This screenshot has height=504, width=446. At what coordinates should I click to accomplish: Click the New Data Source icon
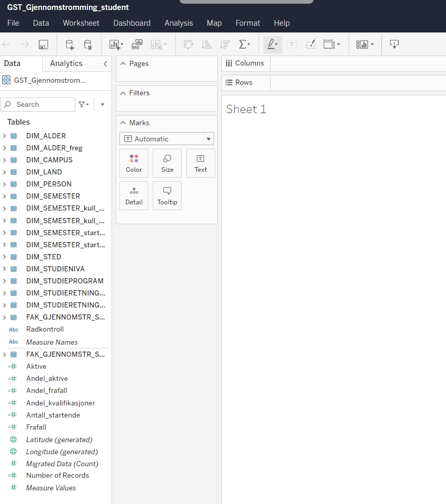click(x=70, y=45)
